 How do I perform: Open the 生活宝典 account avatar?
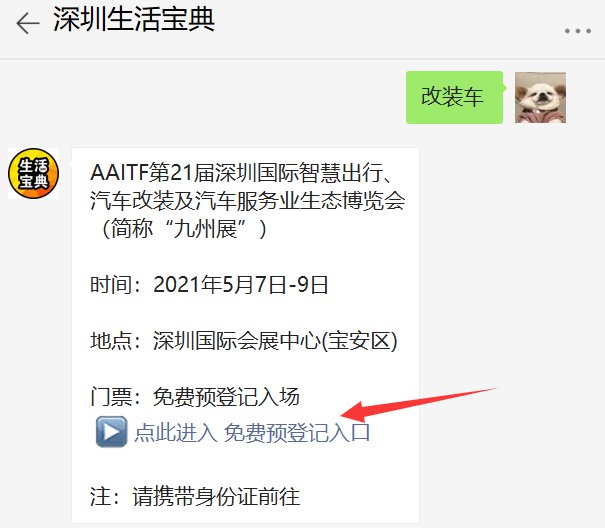[34, 173]
